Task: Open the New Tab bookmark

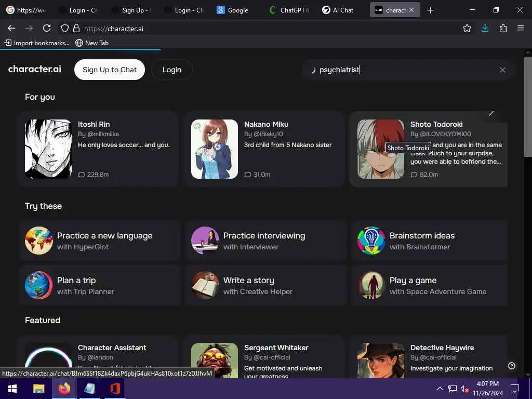Action: pyautogui.click(x=92, y=43)
